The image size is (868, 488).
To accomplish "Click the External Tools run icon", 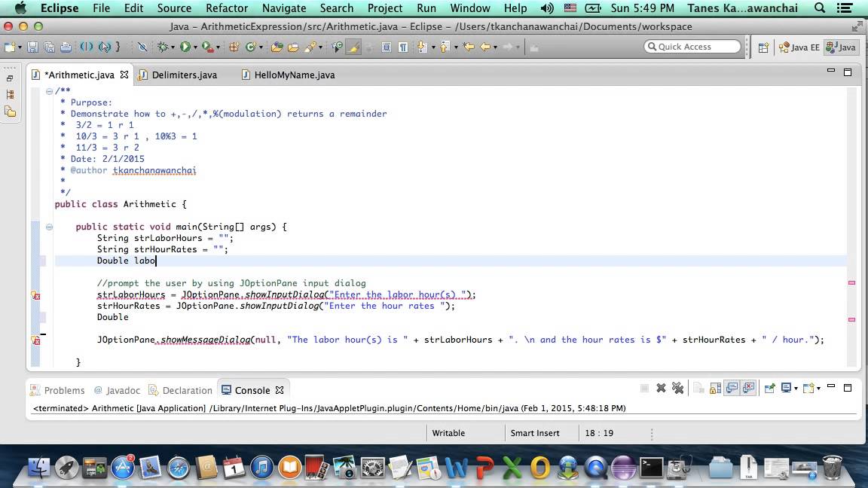I will (208, 47).
